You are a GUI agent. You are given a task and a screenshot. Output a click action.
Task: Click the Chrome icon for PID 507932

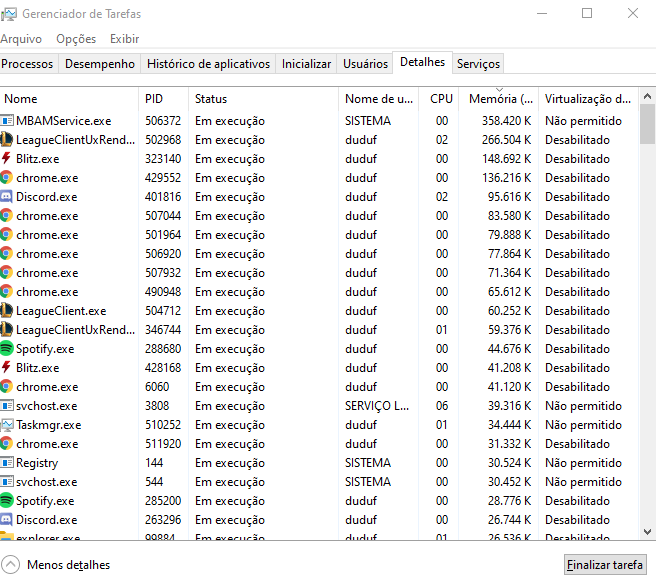[x=6, y=273]
